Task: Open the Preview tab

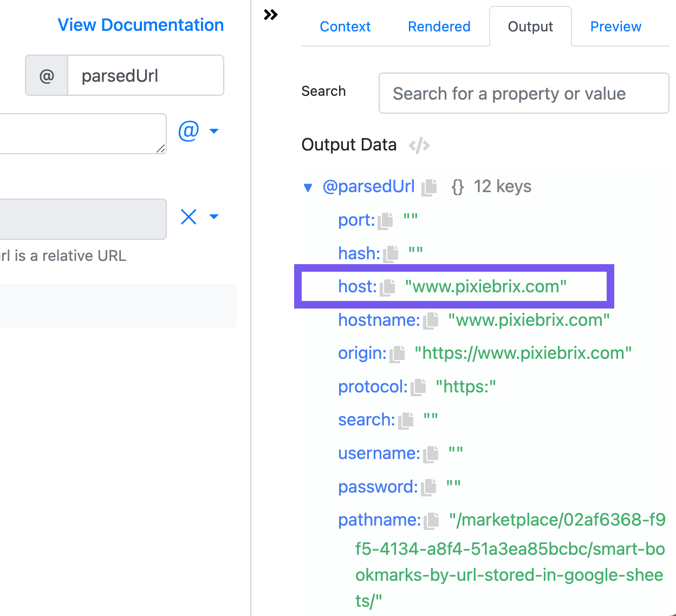Action: point(616,27)
